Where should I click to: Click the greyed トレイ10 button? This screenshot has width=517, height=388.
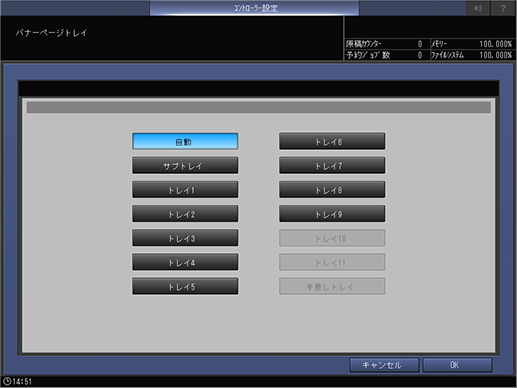(332, 238)
